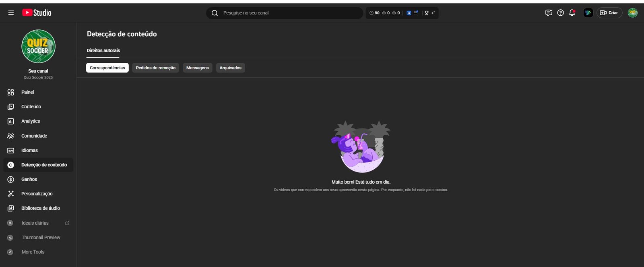Open Analytics in the sidebar
The height and width of the screenshot is (267, 644).
38,121
